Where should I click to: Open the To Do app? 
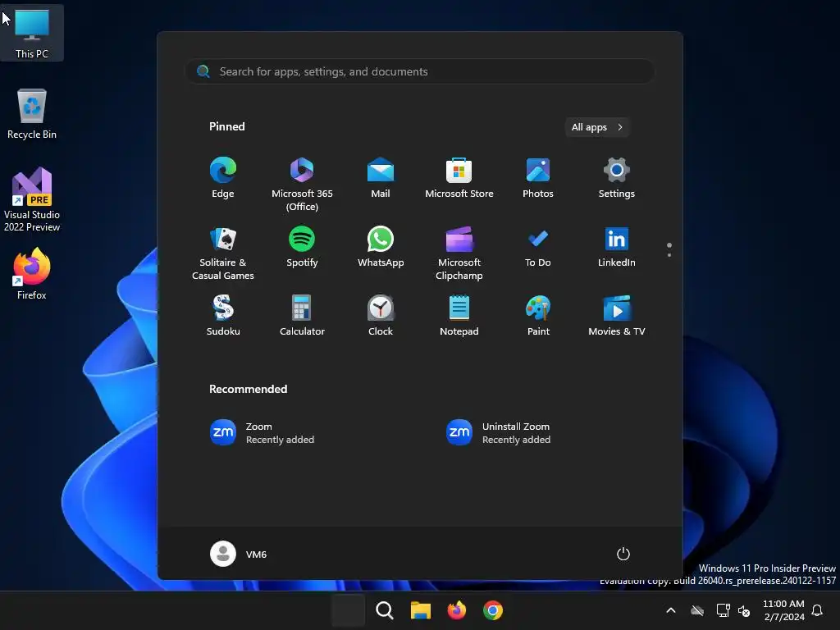pos(538,247)
